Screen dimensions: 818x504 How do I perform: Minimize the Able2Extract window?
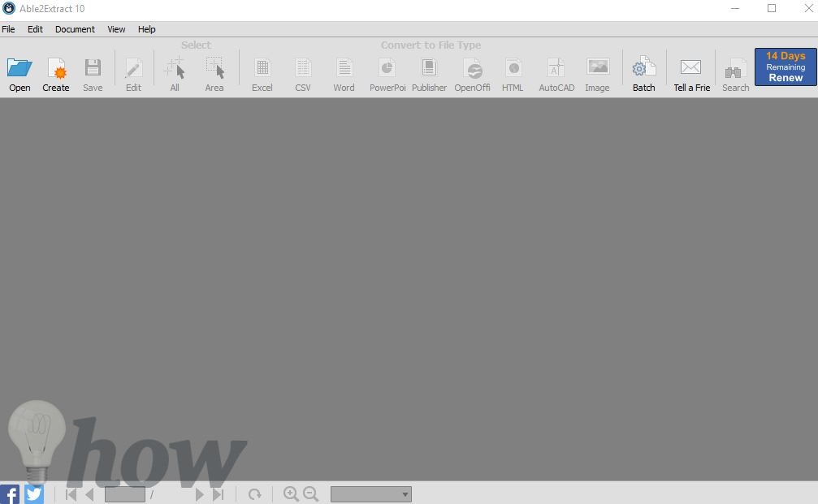pyautogui.click(x=735, y=8)
